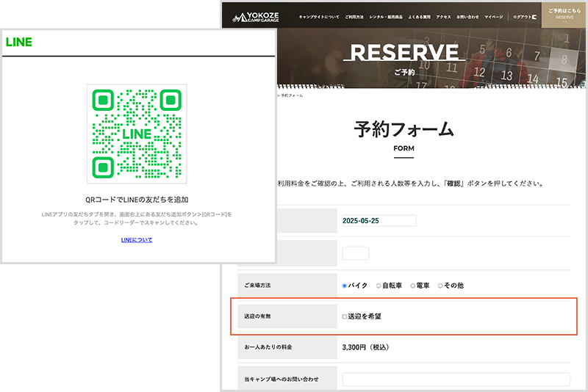The height and width of the screenshot is (392, 588).
Task: Click the QRコードでLINEの友だちを追加 text
Action: click(137, 200)
